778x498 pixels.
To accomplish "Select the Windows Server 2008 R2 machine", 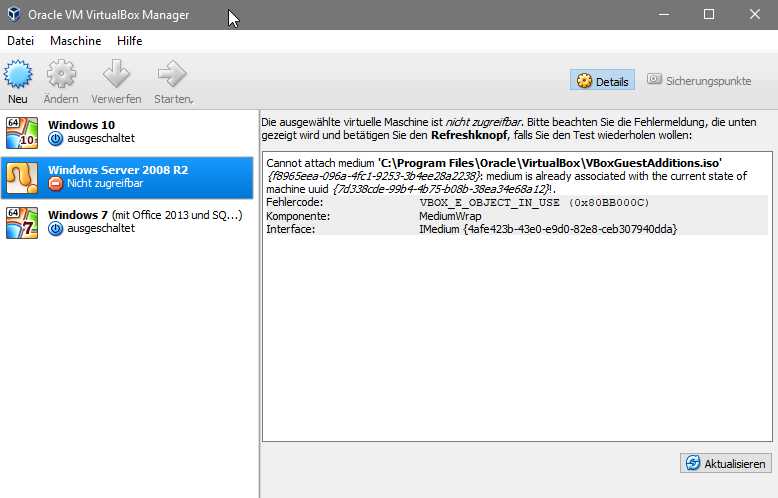I will click(x=127, y=178).
